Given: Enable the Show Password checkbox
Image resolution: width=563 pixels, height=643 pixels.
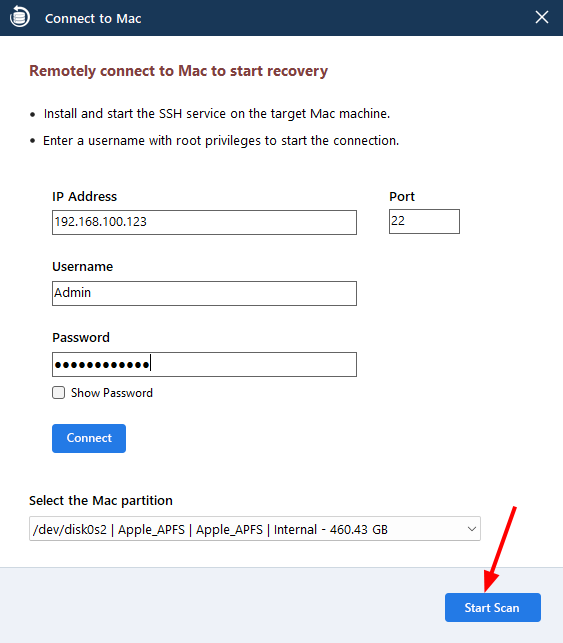Looking at the screenshot, I should pyautogui.click(x=58, y=392).
